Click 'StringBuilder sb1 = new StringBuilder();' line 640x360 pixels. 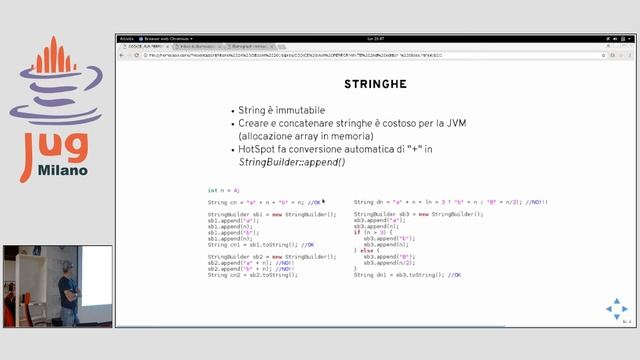(272, 214)
